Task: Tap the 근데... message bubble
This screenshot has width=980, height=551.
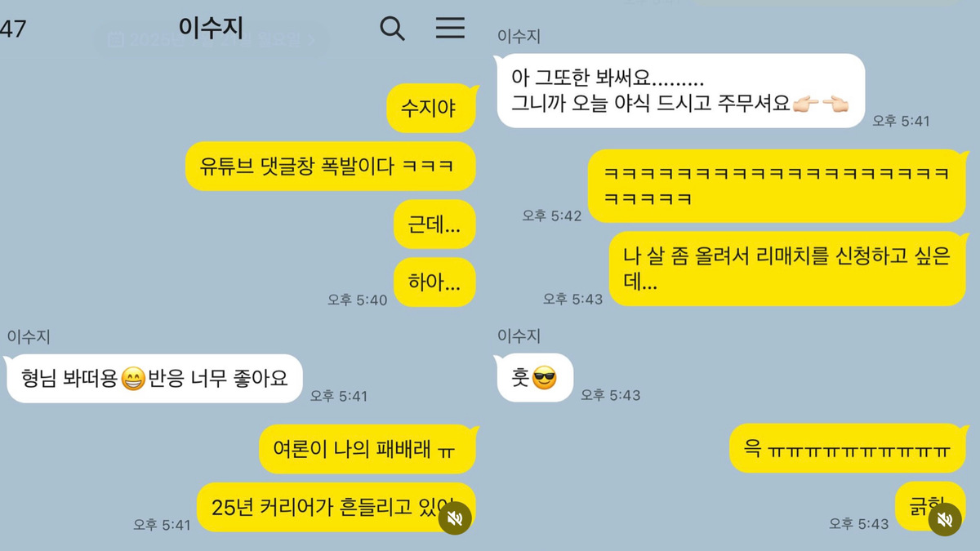Action: [434, 224]
